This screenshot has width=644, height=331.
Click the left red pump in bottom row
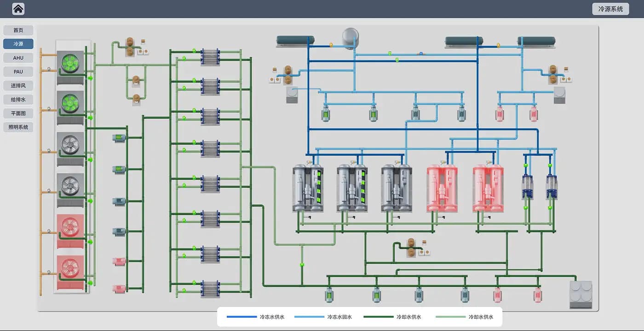tap(497, 295)
